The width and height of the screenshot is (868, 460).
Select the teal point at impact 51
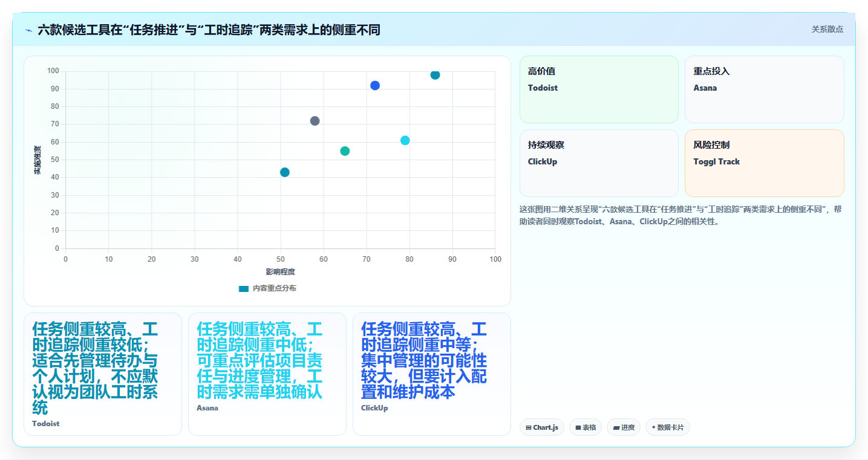(285, 172)
